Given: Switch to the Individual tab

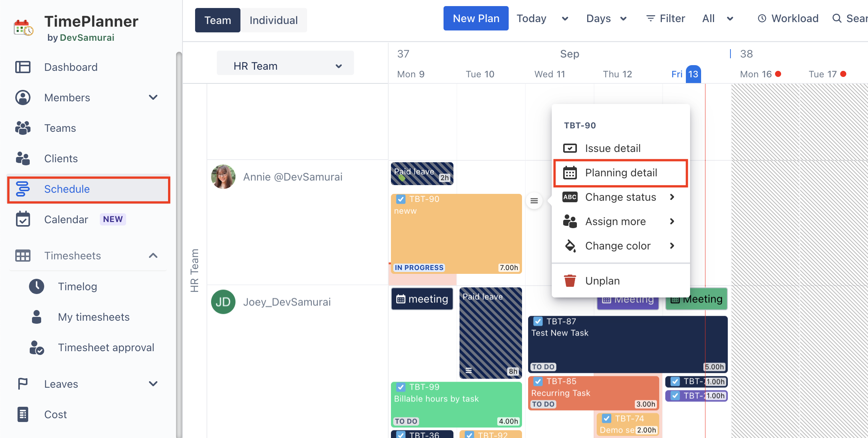Looking at the screenshot, I should 273,20.
